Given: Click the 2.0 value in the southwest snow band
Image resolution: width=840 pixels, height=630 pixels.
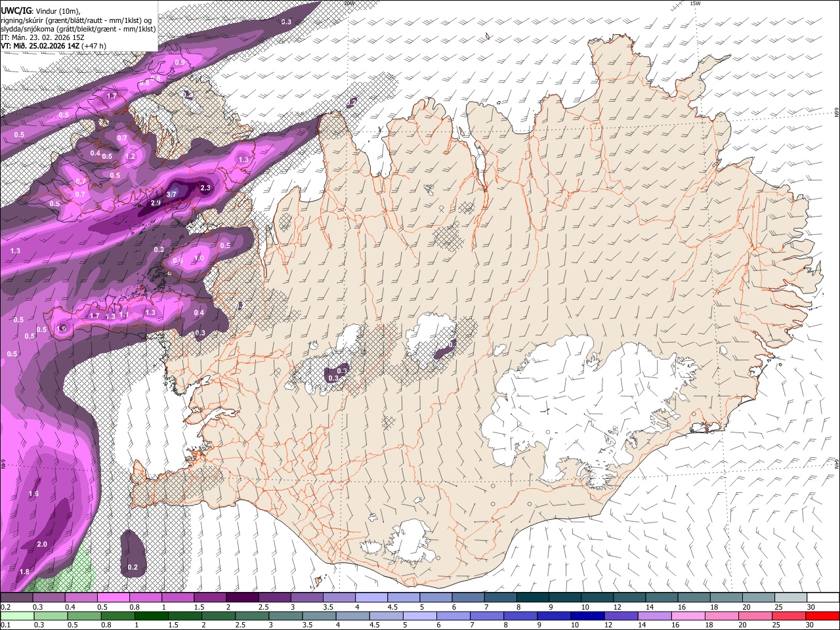Looking at the screenshot, I should coord(42,545).
